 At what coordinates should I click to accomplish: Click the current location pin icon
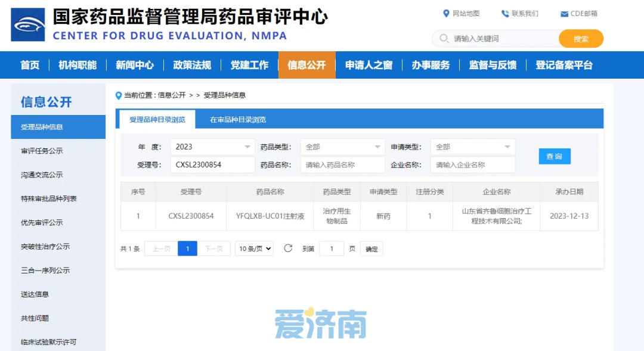pos(119,95)
